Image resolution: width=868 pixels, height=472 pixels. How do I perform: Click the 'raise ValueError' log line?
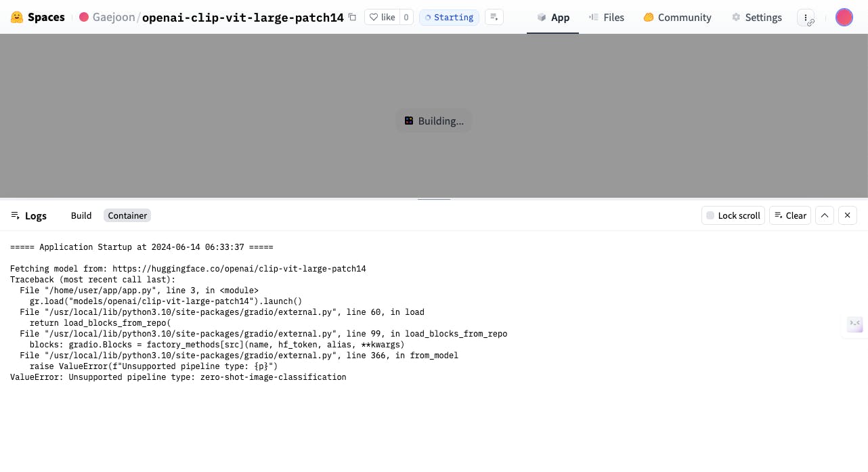tap(154, 366)
